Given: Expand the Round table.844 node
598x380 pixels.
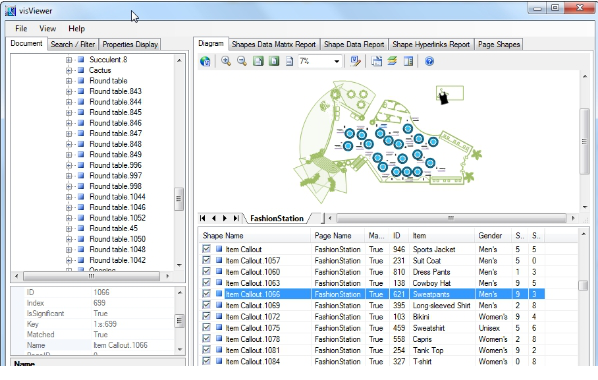Looking at the screenshot, I should (69, 102).
